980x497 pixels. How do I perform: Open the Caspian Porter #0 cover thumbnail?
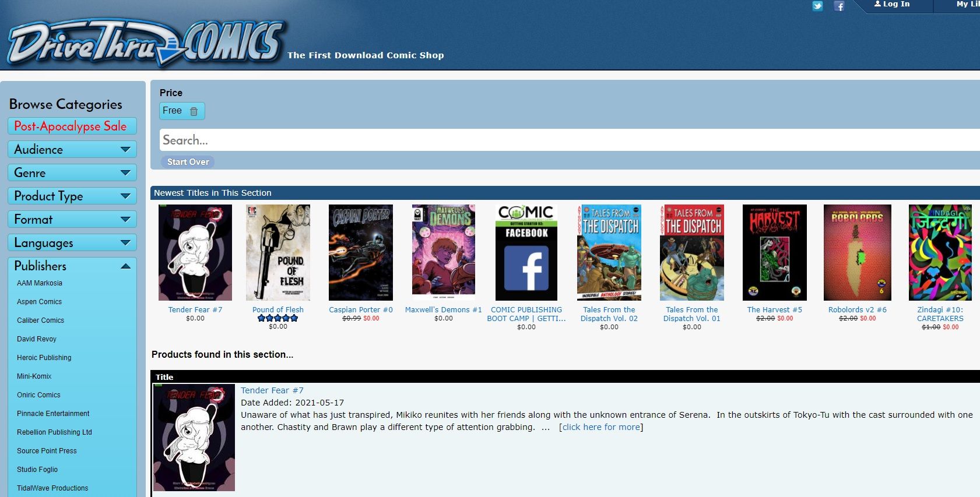coord(361,252)
